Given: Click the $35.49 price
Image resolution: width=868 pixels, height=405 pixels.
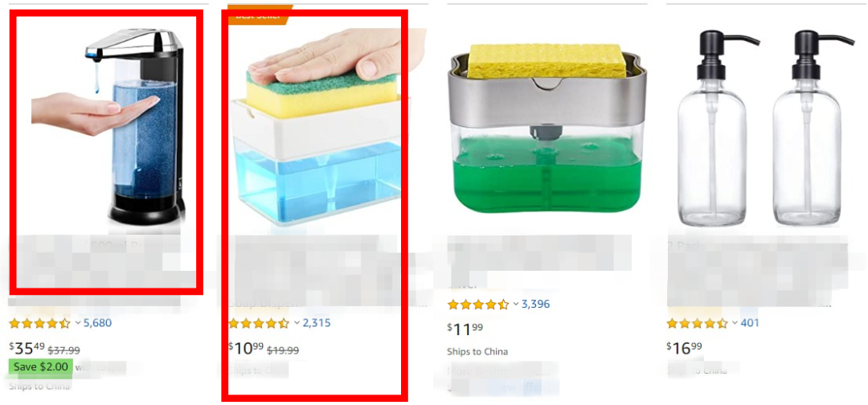Looking at the screenshot, I should (27, 349).
